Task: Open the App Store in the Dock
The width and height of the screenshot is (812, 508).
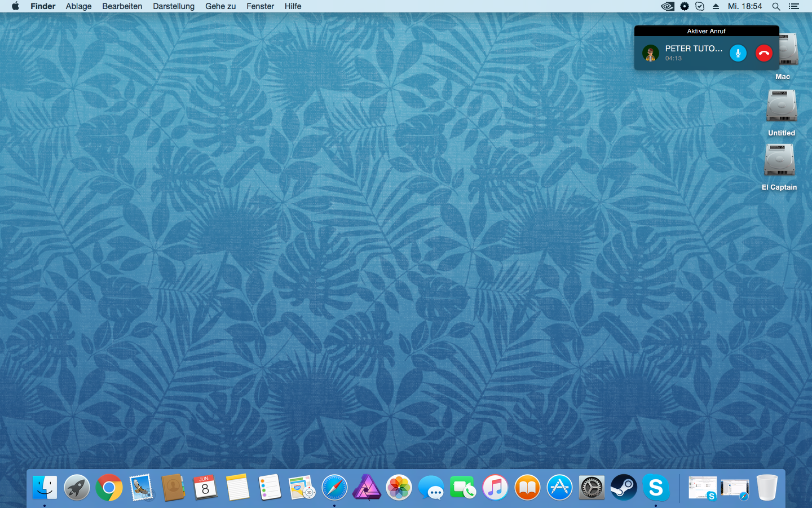Action: click(x=559, y=487)
